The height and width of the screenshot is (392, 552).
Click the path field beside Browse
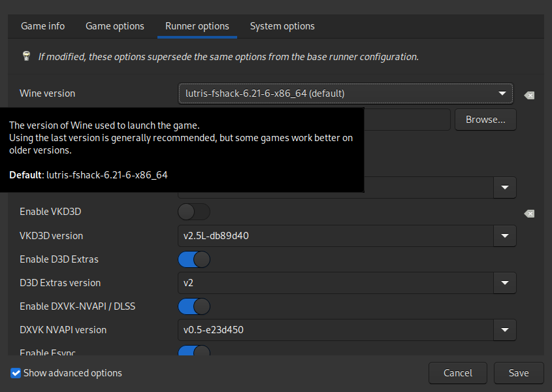click(406, 120)
